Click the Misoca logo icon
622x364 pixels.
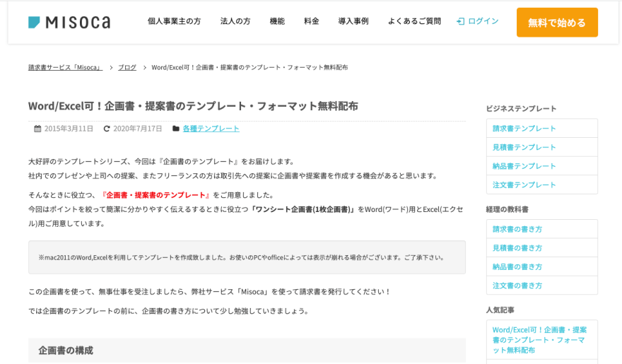(x=35, y=22)
